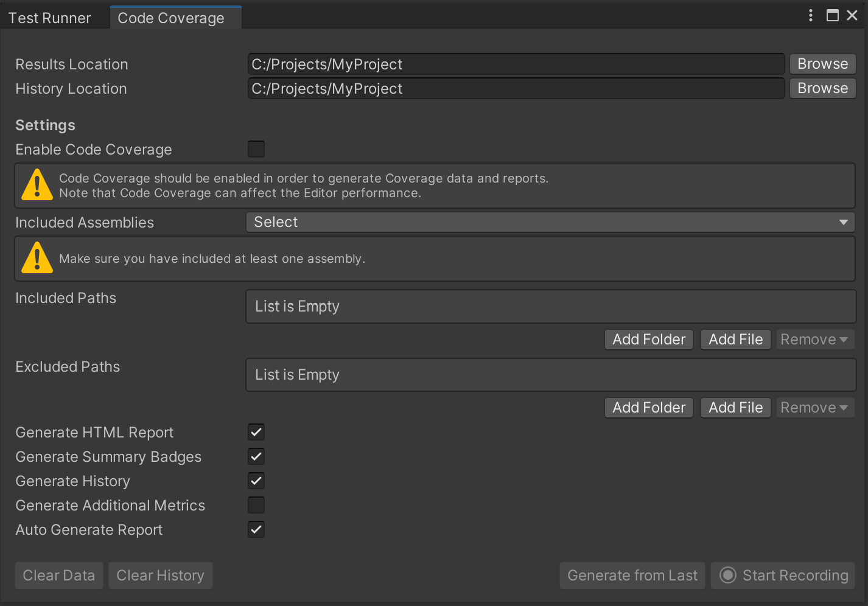Uncheck Auto Generate Report

(256, 529)
